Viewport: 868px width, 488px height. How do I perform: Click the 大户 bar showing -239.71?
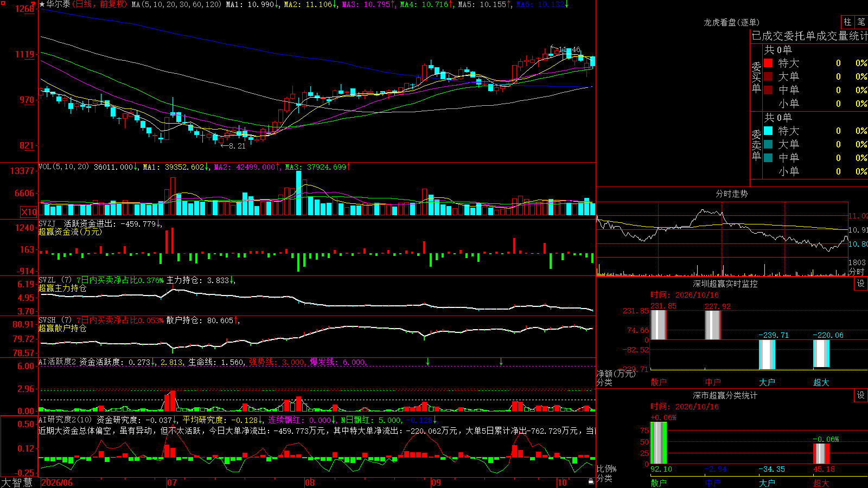pos(767,355)
